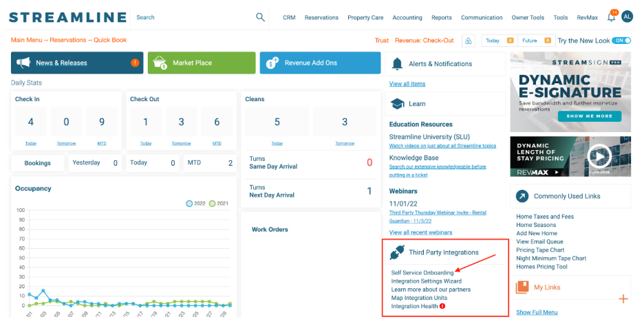Open the RevMax menu
Viewport: 644px width, 326px height.
click(588, 18)
